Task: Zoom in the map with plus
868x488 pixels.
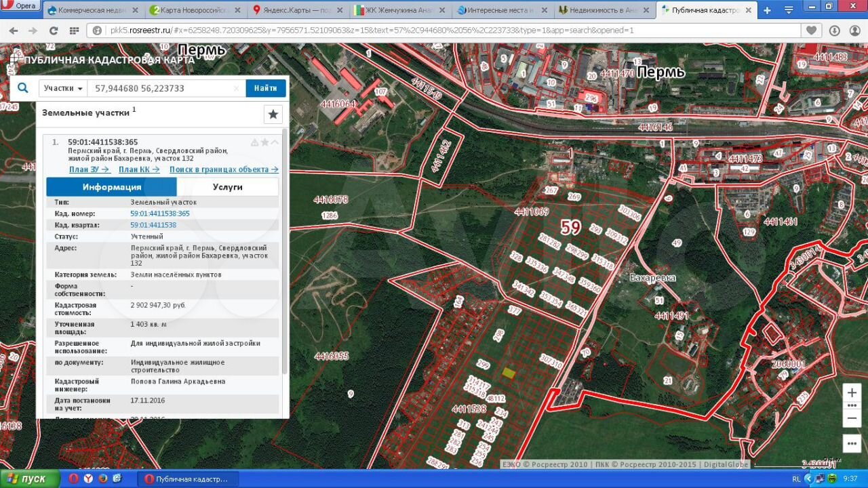Action: 852,393
